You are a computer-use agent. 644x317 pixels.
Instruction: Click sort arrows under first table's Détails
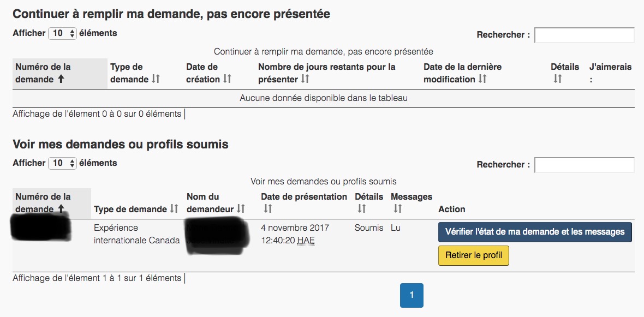click(x=557, y=79)
